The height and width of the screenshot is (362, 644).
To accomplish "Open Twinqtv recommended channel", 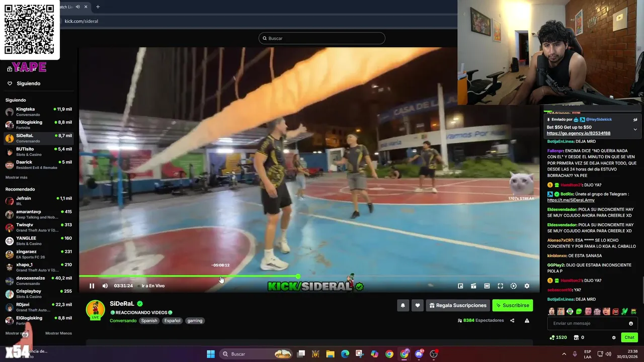I will click(38, 227).
